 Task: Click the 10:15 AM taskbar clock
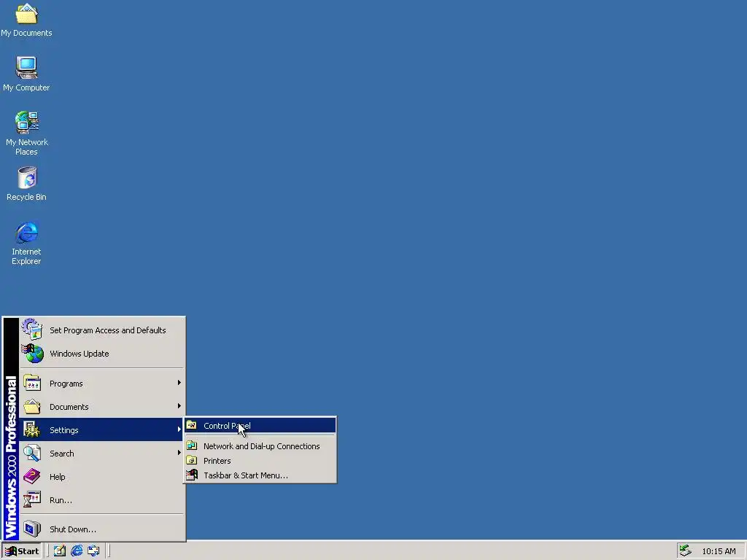(719, 551)
